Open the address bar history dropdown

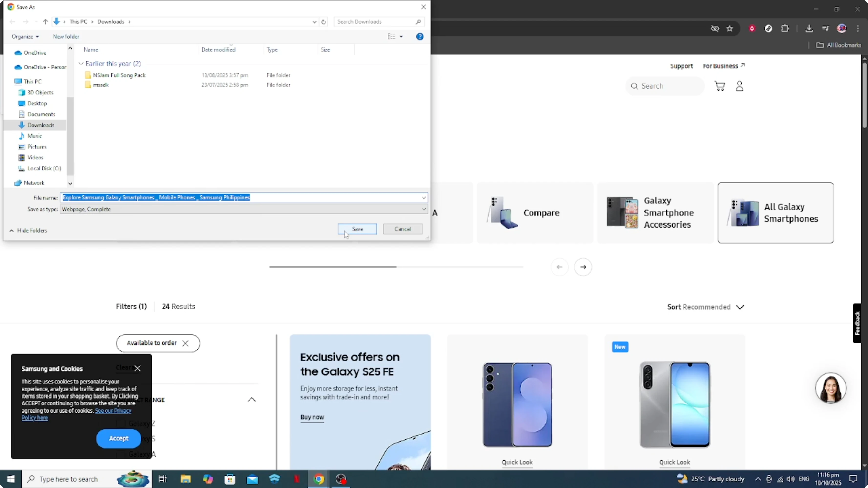tap(314, 21)
